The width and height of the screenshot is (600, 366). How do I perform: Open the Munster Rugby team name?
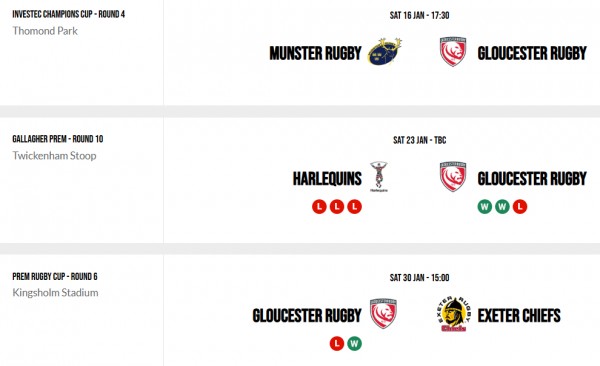(x=315, y=53)
